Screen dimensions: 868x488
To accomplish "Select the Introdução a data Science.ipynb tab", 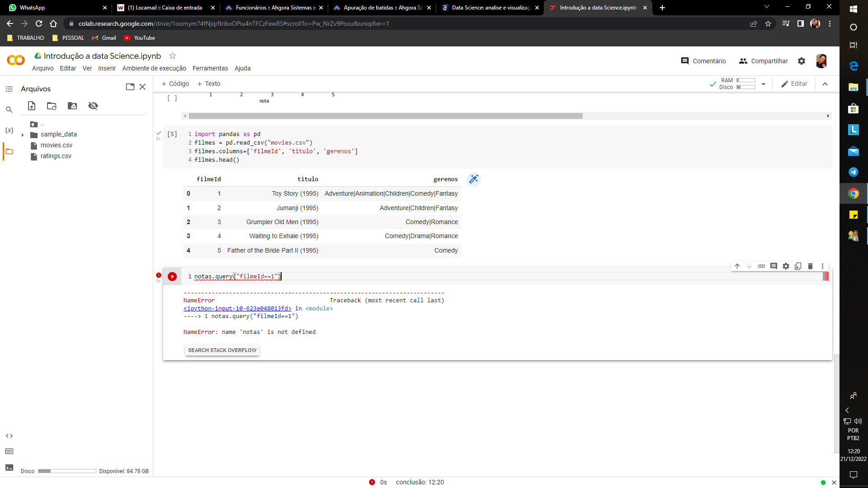I will tap(596, 7).
